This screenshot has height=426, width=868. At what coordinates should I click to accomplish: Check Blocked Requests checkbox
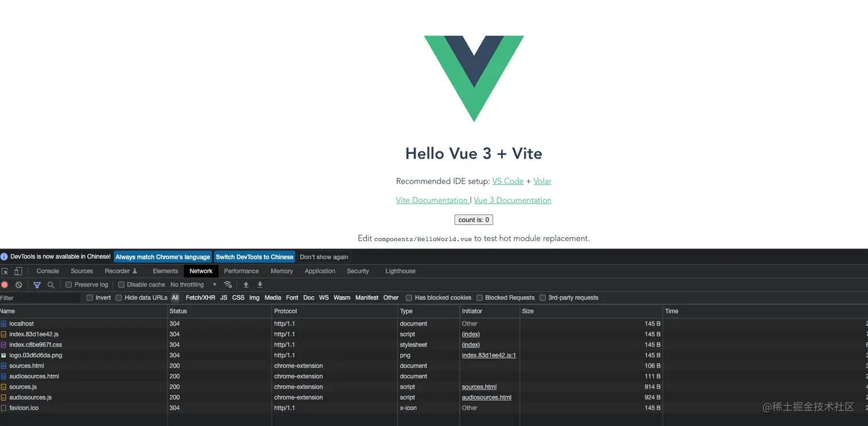[479, 298]
